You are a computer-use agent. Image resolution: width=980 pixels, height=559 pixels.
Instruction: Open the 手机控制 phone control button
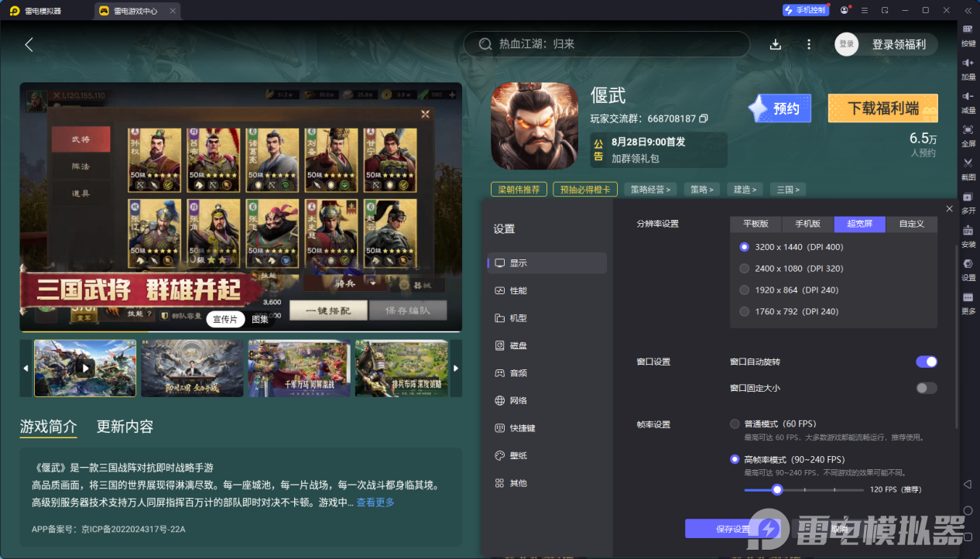coord(804,10)
